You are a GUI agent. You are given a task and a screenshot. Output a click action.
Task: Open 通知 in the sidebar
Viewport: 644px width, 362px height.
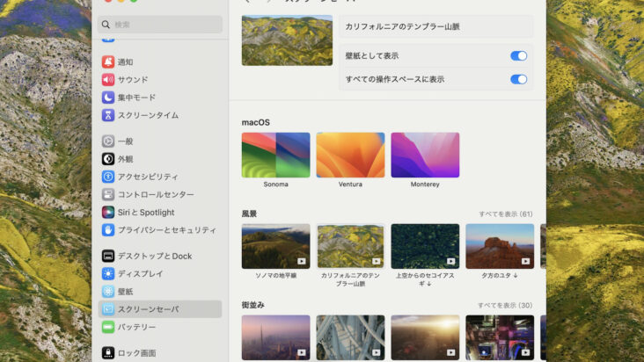160,62
